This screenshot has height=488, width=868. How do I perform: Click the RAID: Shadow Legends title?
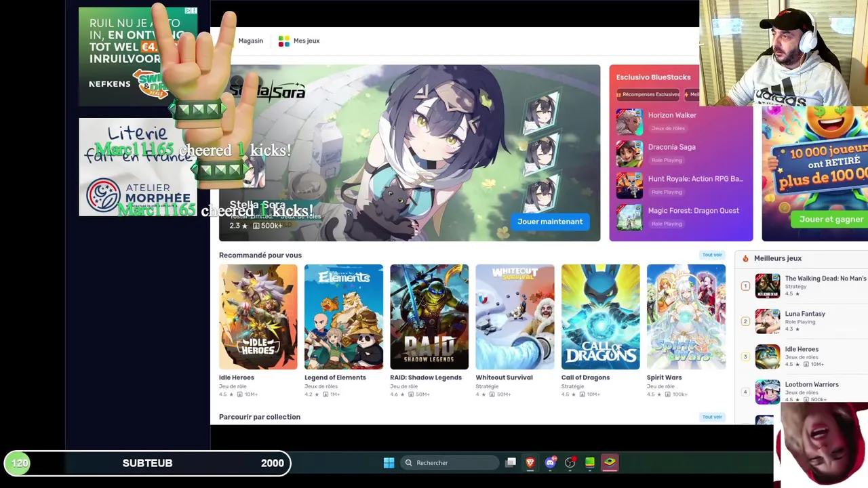pos(426,378)
